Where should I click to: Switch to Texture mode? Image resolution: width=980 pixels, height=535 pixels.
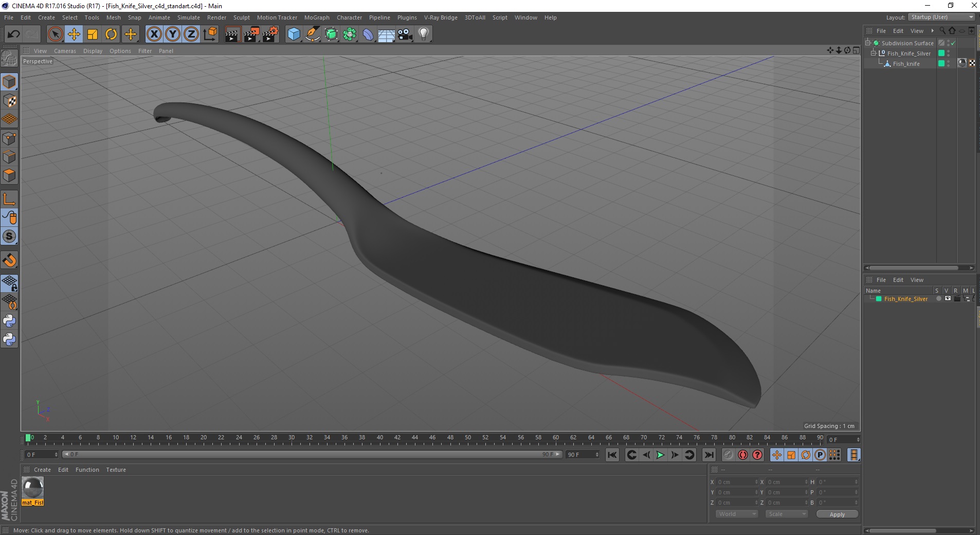coord(9,101)
